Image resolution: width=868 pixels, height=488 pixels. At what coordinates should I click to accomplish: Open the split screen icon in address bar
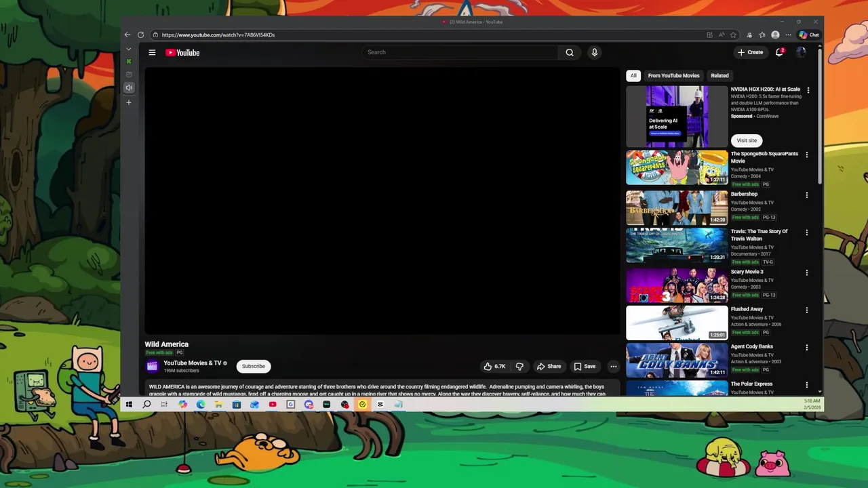(709, 35)
